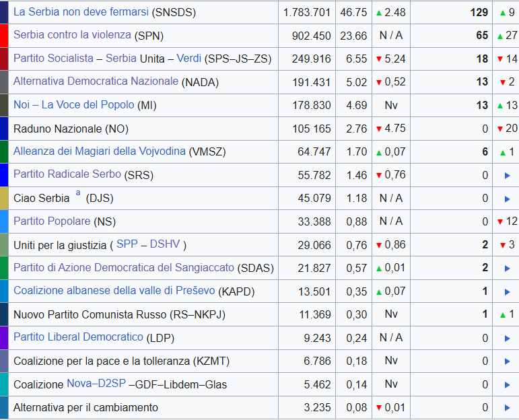The image size is (519, 420).
Task: Open the Partito Socialista link
Action: [x=53, y=59]
